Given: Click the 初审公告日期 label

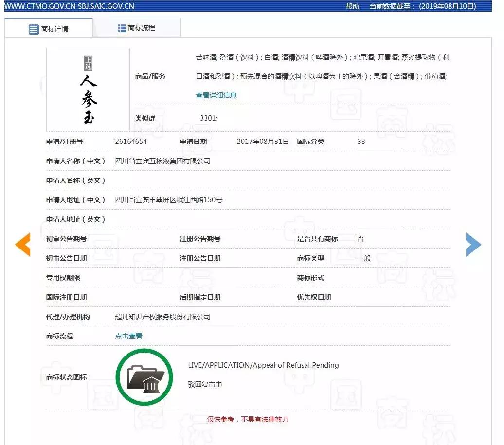Looking at the screenshot, I should pyautogui.click(x=66, y=258).
